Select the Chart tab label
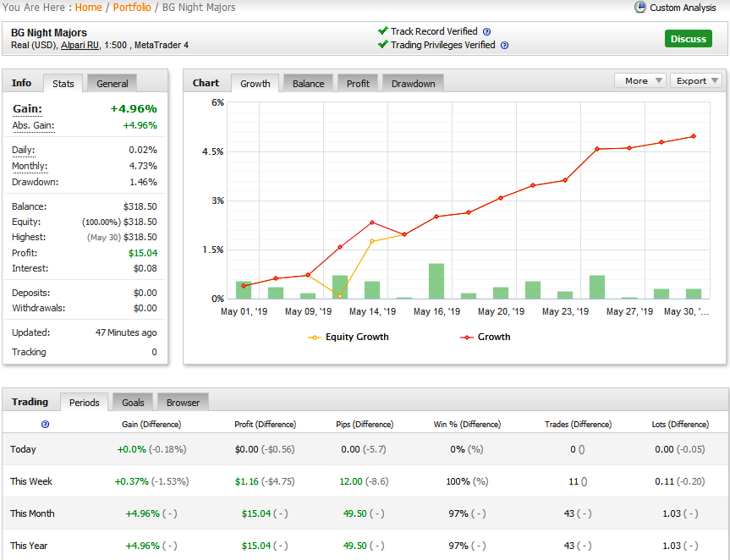The image size is (730, 560). pyautogui.click(x=206, y=83)
